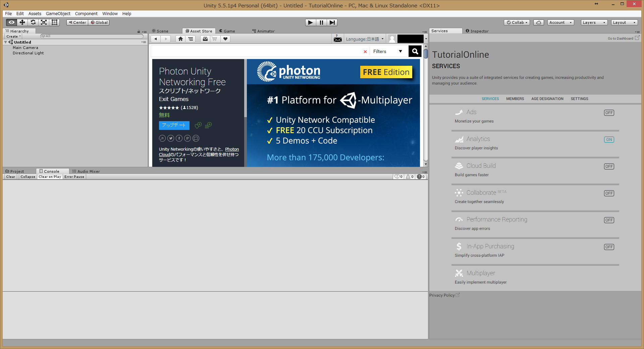This screenshot has height=349, width=644.
Task: Click the blue アップデート update button
Action: pos(174,125)
